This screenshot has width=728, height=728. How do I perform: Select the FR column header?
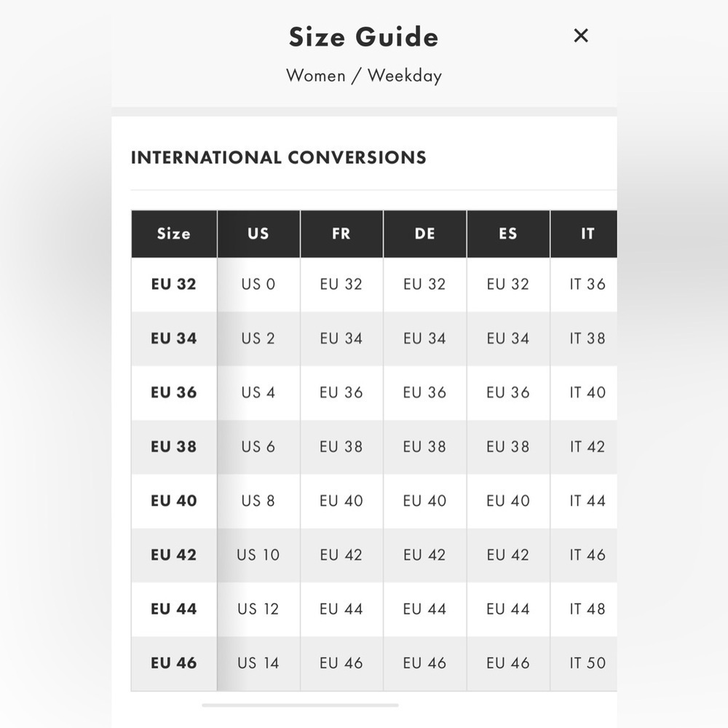click(x=341, y=234)
